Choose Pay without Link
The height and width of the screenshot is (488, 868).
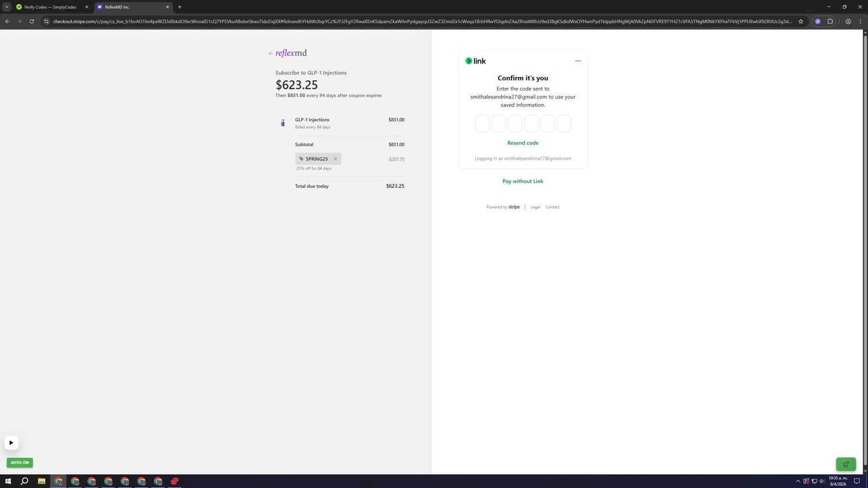click(x=523, y=181)
